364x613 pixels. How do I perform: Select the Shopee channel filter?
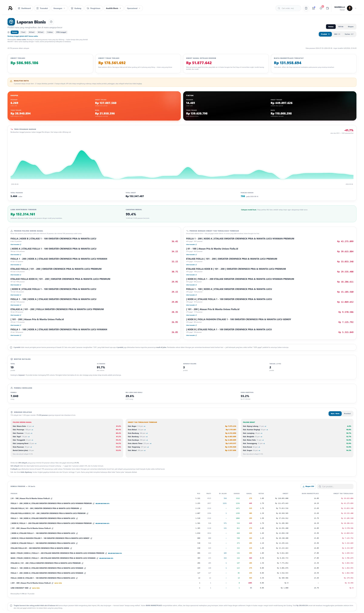point(351,27)
